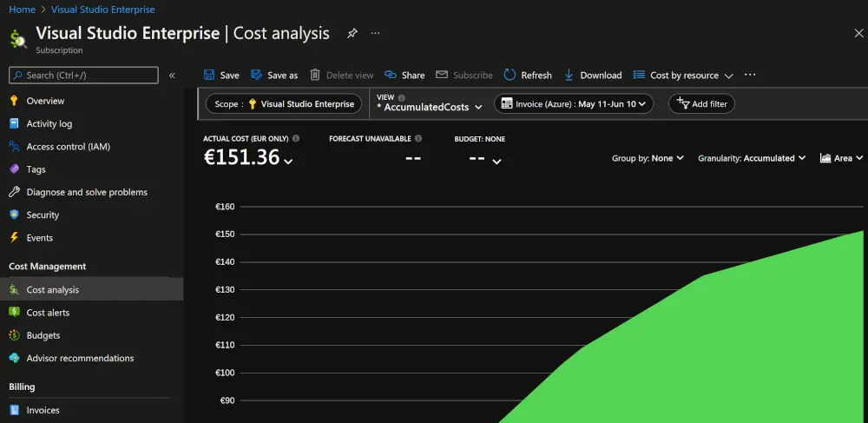
Task: Click the Refresh circular arrow icon
Action: 510,75
